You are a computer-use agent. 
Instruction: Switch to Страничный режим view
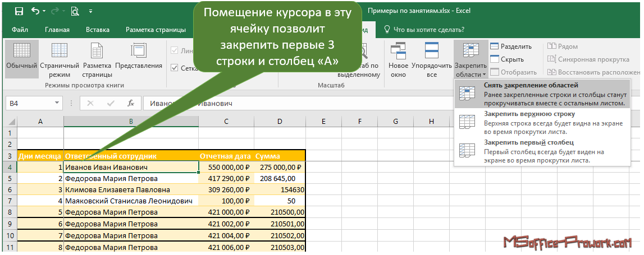(x=60, y=59)
